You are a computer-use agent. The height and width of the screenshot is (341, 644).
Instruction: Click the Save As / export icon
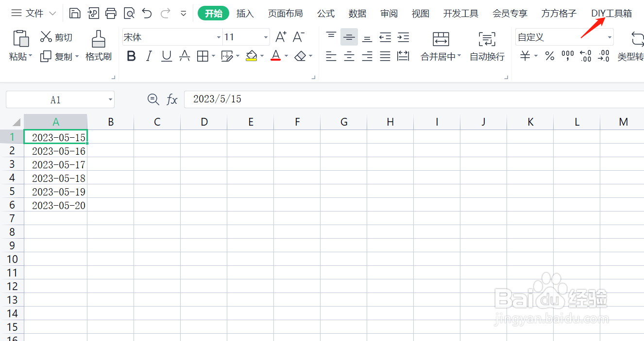93,13
